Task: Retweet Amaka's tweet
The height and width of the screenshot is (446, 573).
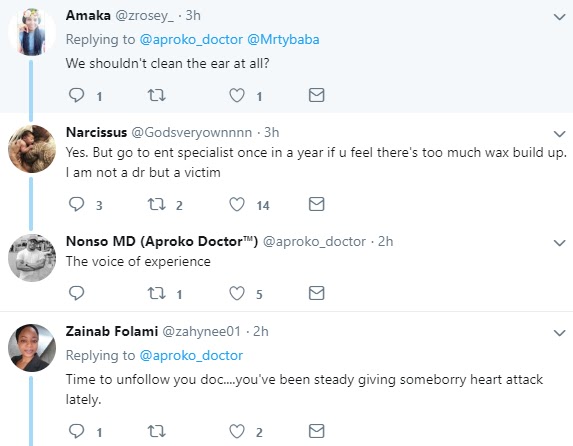Action: (156, 95)
